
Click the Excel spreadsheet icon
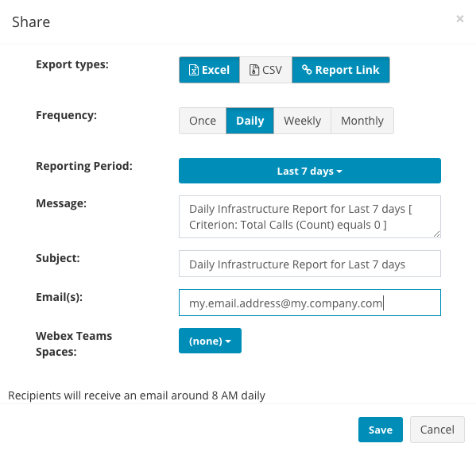[x=194, y=70]
